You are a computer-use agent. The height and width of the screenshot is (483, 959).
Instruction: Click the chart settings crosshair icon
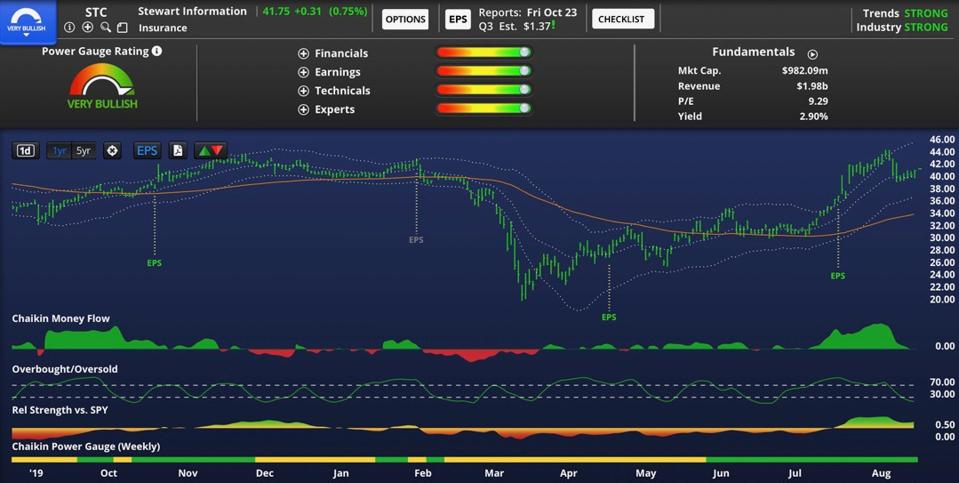(x=112, y=150)
